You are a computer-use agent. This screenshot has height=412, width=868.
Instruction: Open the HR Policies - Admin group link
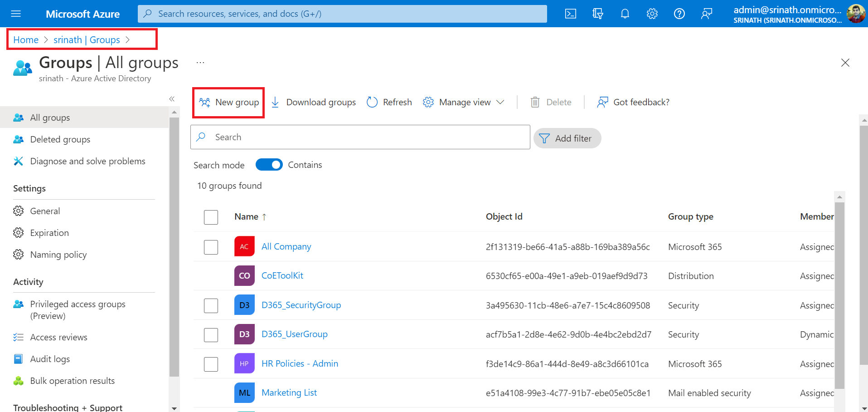[300, 363]
